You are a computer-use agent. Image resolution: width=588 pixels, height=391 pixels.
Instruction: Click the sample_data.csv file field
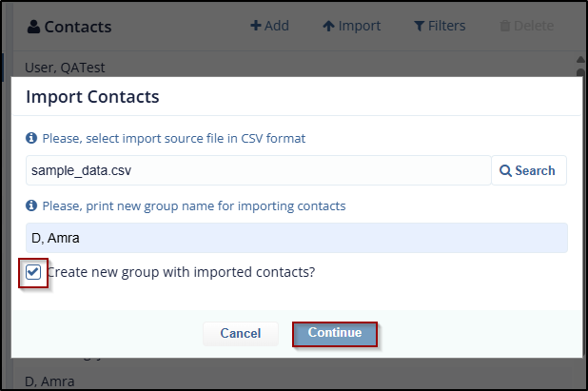click(x=258, y=170)
